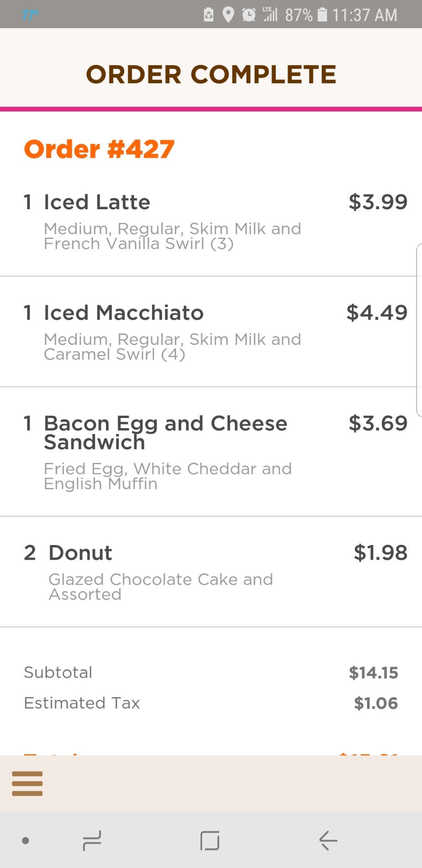
Task: Tap the home square navigation button
Action: point(210,841)
